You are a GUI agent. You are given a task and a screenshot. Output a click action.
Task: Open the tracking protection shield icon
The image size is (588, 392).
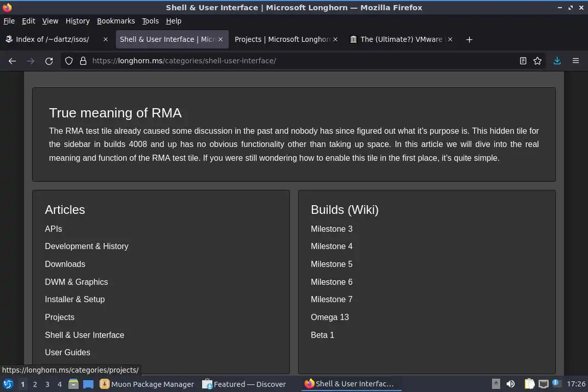[68, 61]
